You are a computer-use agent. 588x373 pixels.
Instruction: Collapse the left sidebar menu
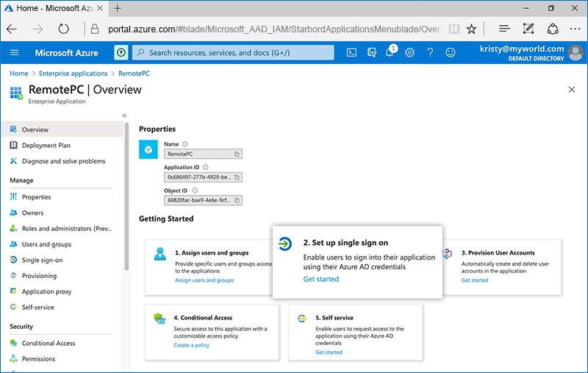(x=124, y=116)
